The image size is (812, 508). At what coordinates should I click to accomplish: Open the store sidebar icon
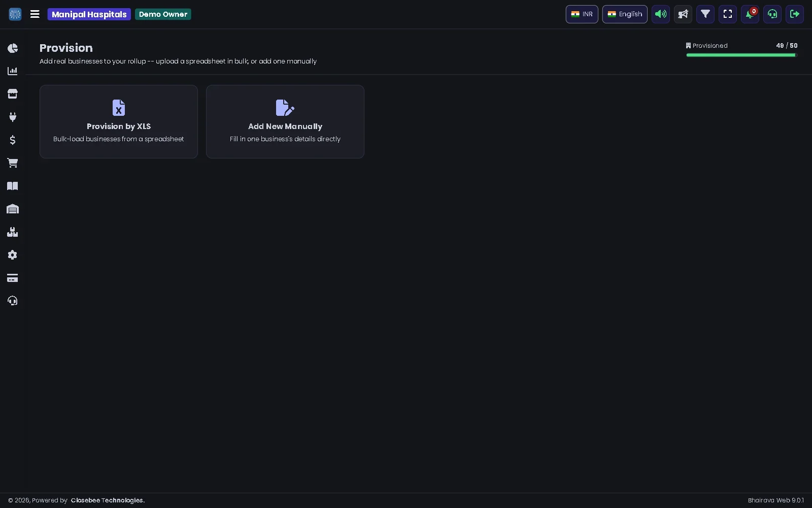point(13,94)
